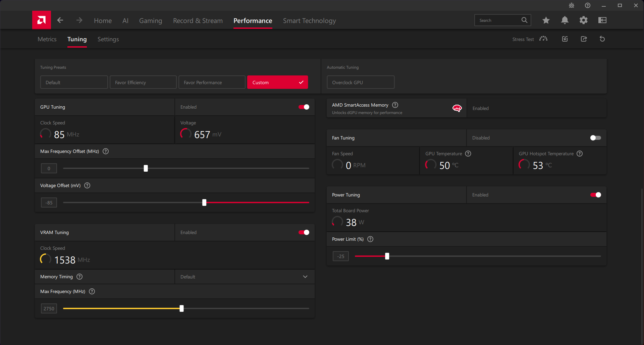This screenshot has height=345, width=644.
Task: Launch the Stress Test gauge icon
Action: (x=543, y=39)
